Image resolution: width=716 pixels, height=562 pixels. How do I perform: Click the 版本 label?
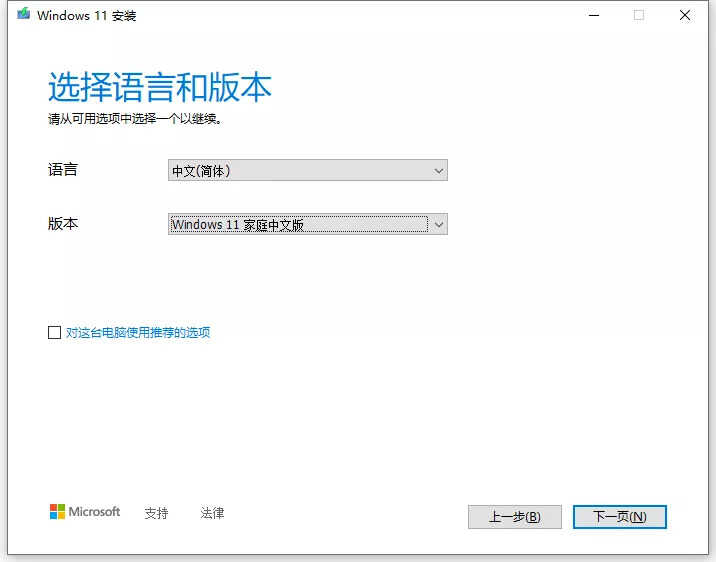coord(63,224)
